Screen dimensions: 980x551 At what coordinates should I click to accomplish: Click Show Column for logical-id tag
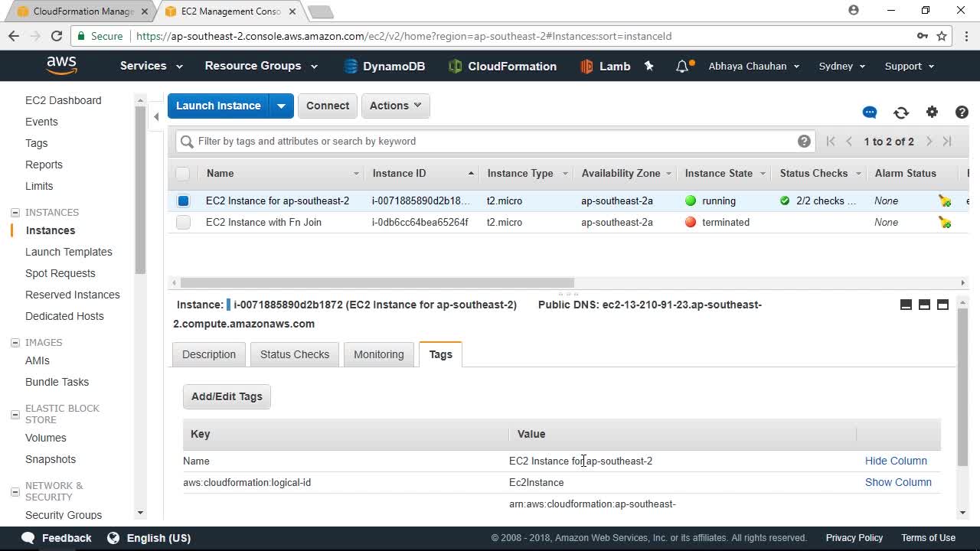pyautogui.click(x=898, y=482)
